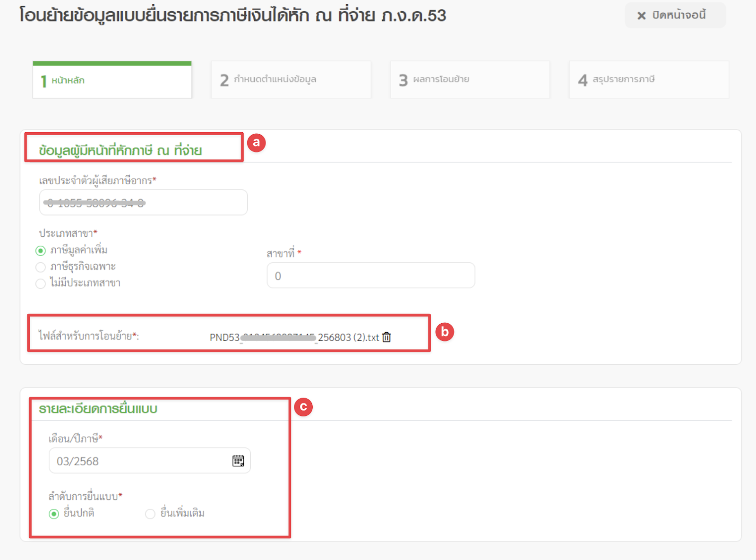Choose ยื่นเพิ่มเติม filing order

click(150, 514)
